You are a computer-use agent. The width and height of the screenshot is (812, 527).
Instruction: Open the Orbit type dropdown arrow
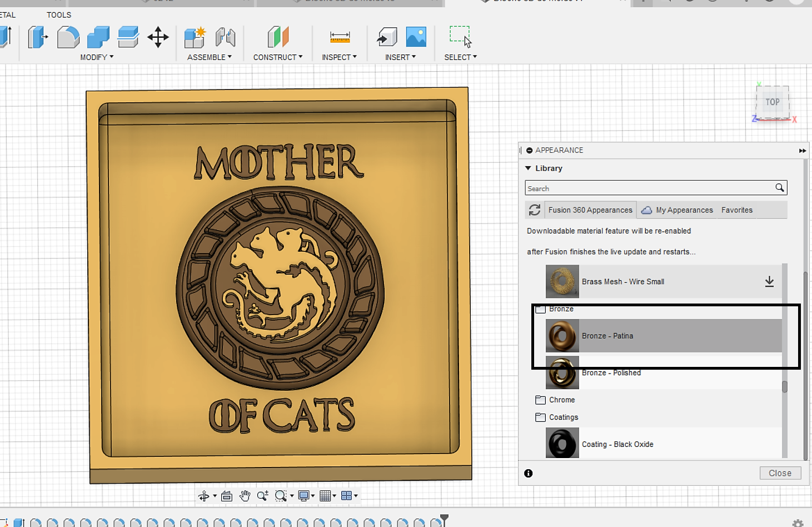click(215, 496)
